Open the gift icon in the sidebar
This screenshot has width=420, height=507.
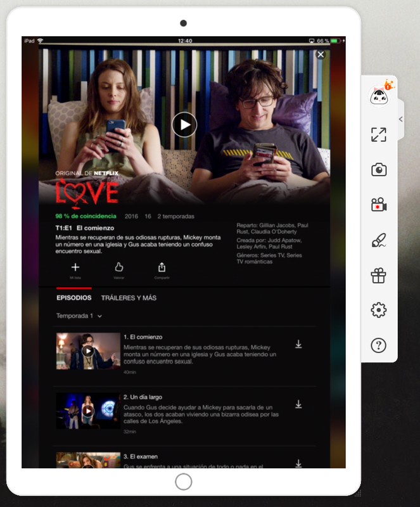coord(378,276)
